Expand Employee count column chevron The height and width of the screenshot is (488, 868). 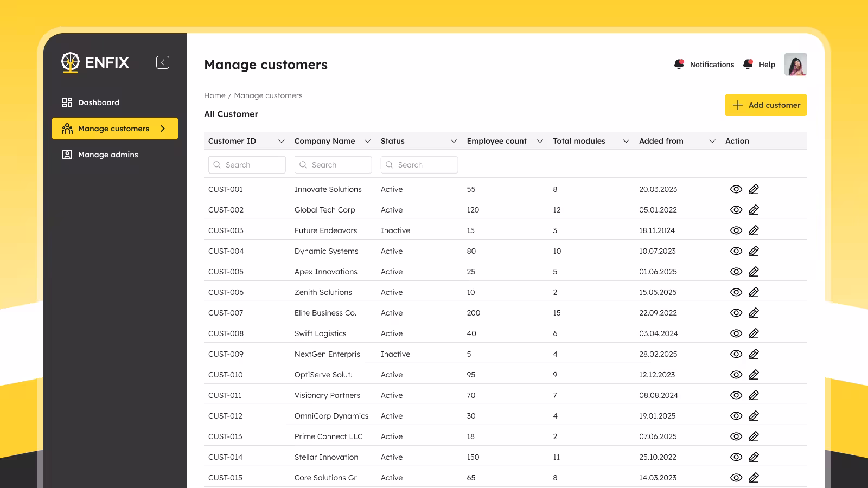tap(540, 141)
